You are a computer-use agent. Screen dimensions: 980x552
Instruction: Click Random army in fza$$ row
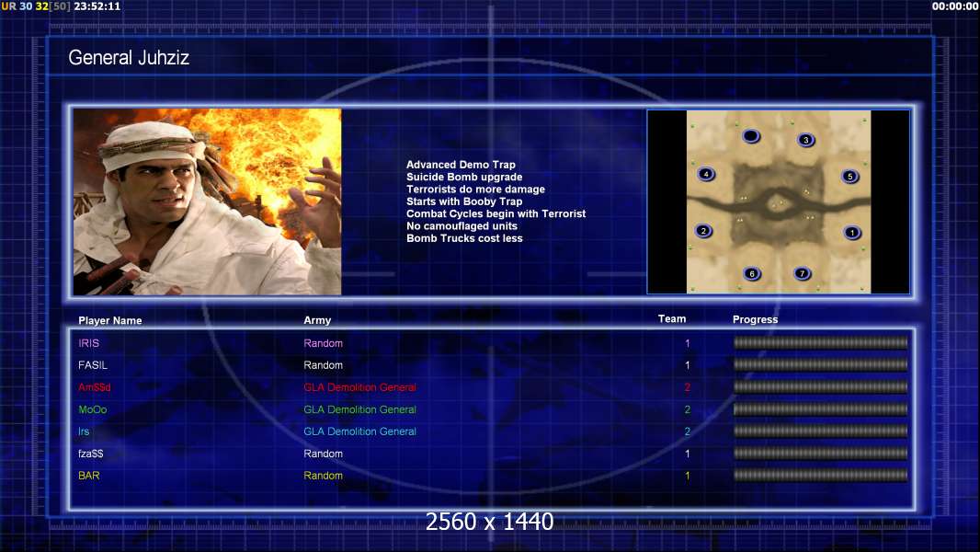point(323,454)
